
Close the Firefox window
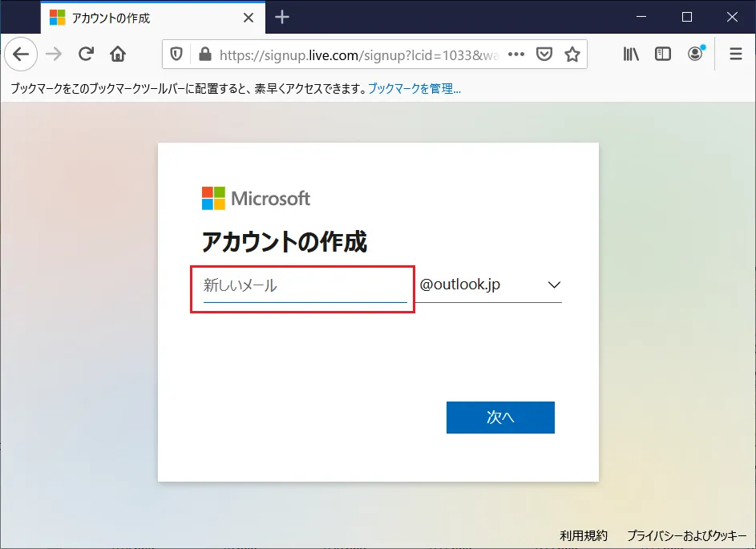(733, 17)
